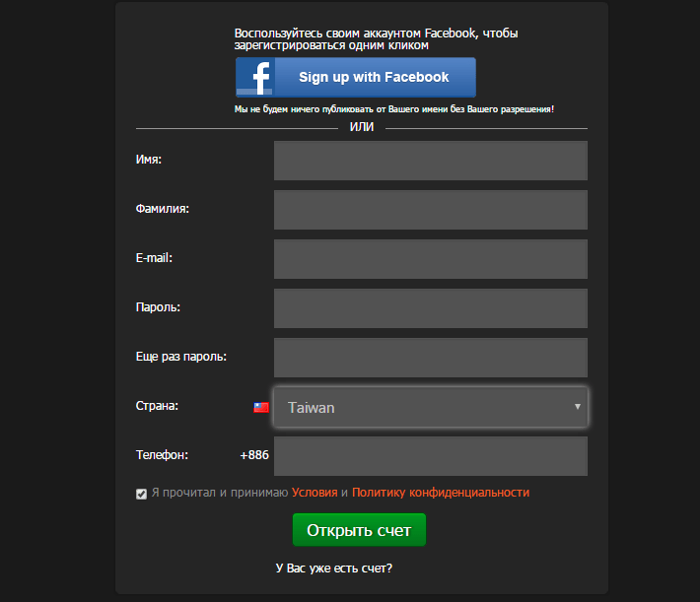
Task: Click the Фамилия: label
Action: click(163, 209)
